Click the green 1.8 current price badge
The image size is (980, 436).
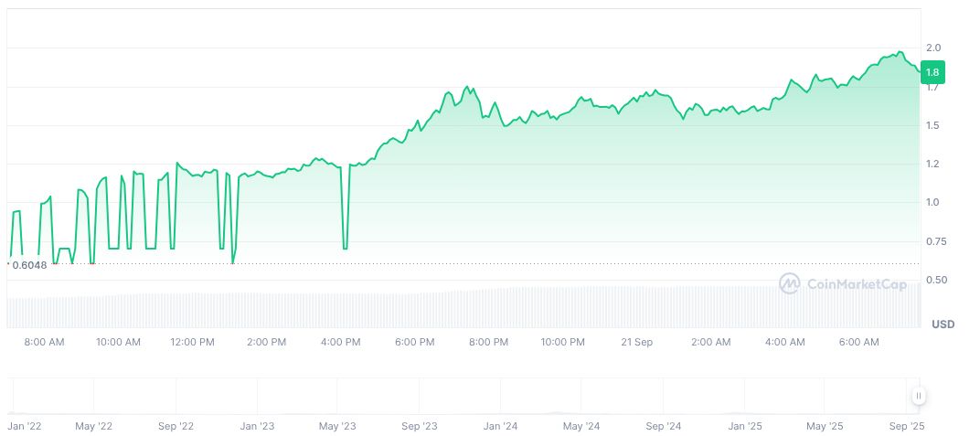click(x=932, y=72)
